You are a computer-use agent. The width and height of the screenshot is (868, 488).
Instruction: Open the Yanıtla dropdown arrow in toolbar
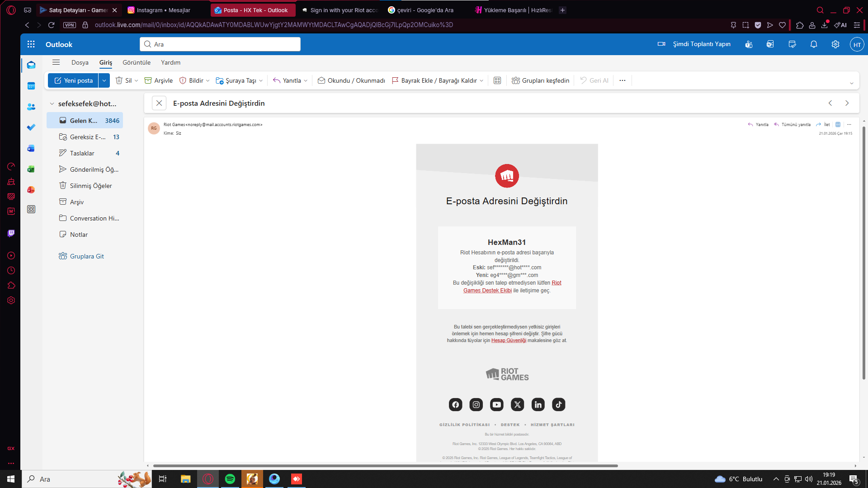(306, 80)
